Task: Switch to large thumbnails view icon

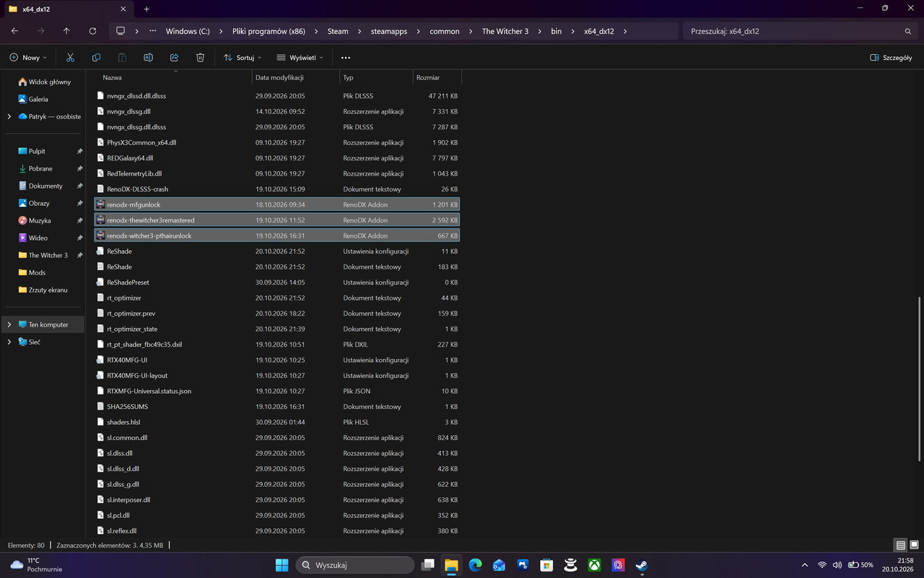Action: [x=915, y=545]
